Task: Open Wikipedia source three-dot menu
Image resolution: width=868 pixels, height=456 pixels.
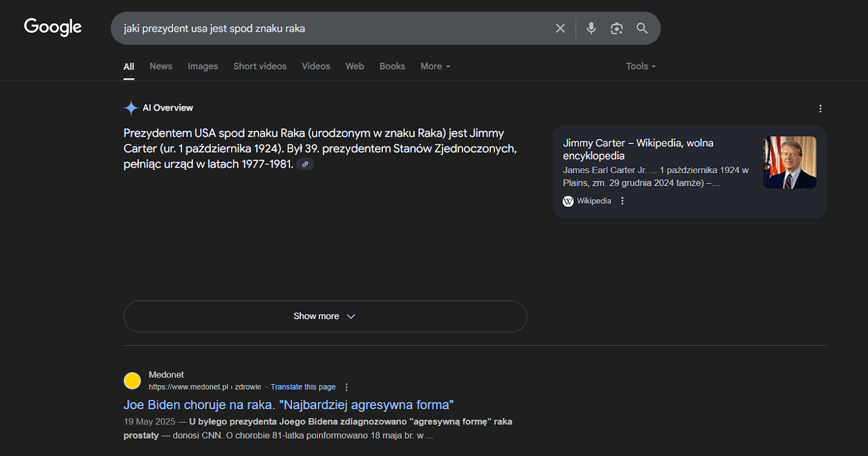Action: (x=622, y=201)
